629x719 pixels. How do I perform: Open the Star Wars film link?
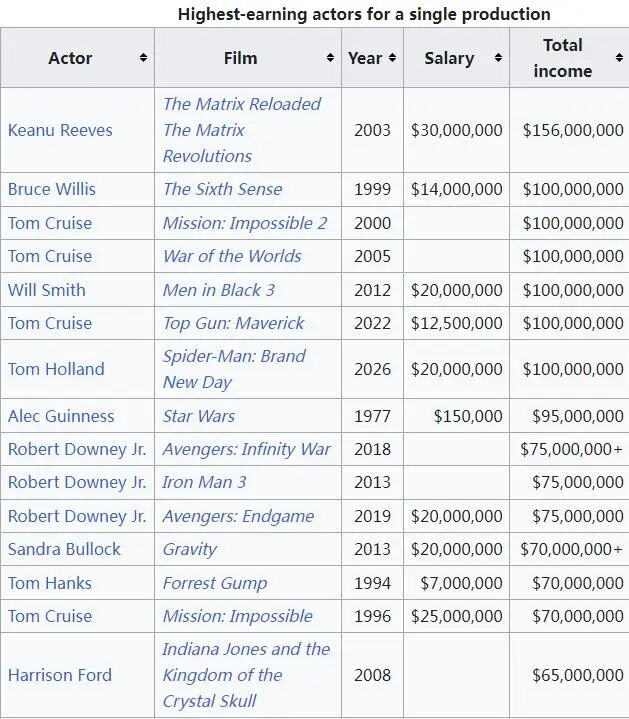coord(199,416)
